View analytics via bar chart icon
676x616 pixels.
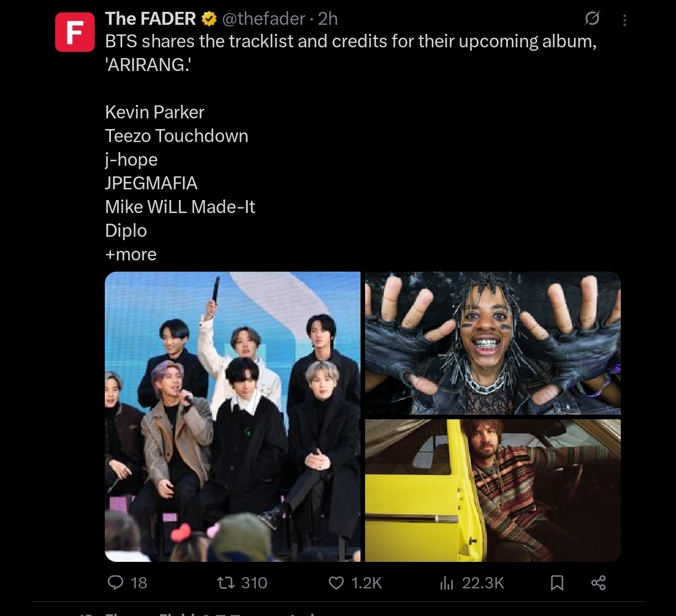tap(447, 583)
